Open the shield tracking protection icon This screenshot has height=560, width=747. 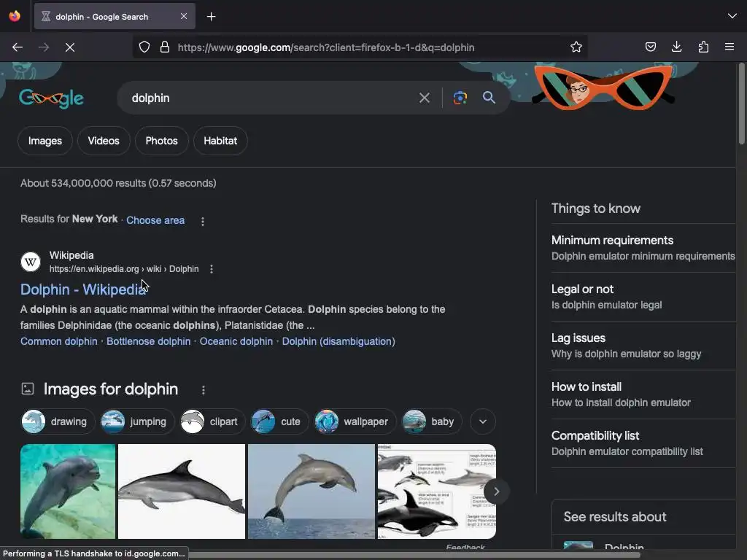(x=144, y=47)
